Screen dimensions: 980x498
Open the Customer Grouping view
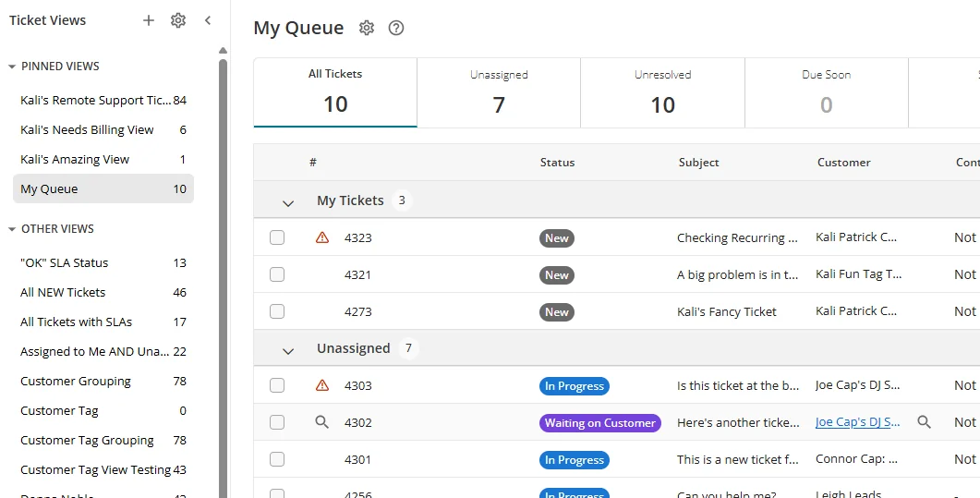tap(103, 382)
